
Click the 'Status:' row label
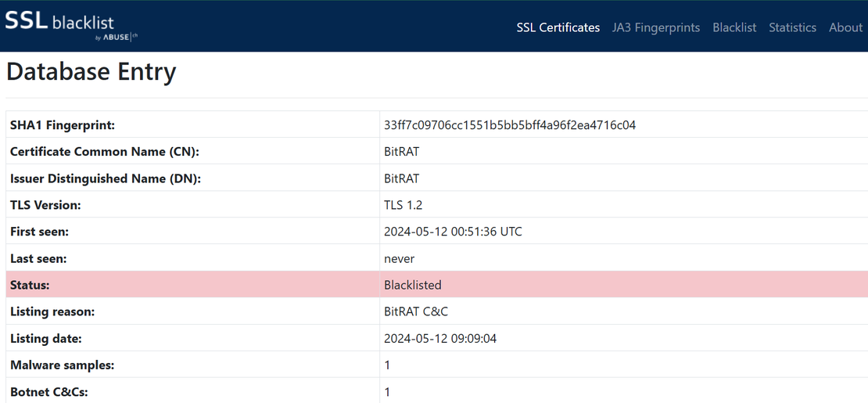point(30,285)
